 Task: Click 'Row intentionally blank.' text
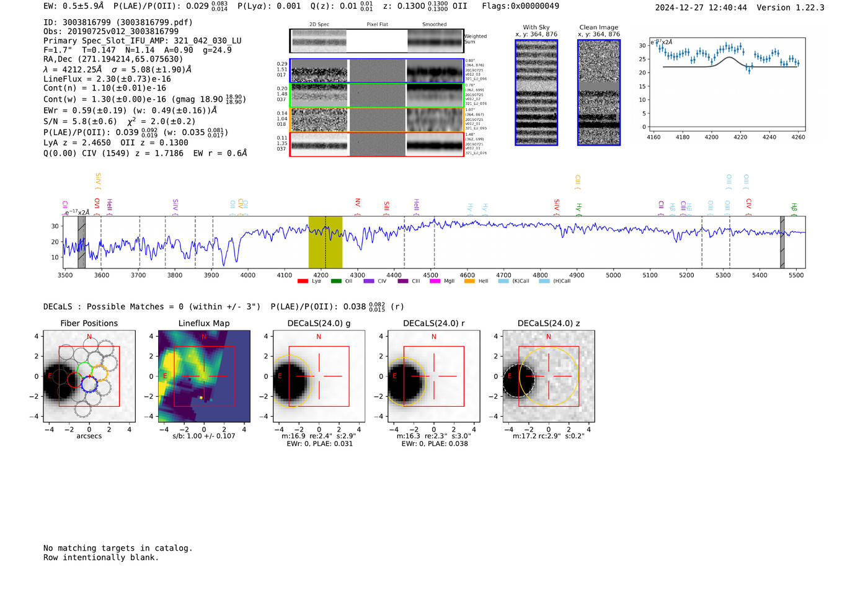click(x=101, y=558)
